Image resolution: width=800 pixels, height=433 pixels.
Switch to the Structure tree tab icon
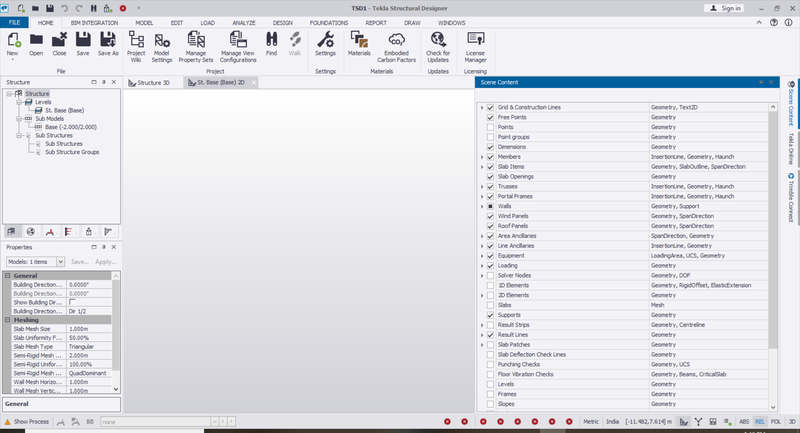(x=11, y=232)
